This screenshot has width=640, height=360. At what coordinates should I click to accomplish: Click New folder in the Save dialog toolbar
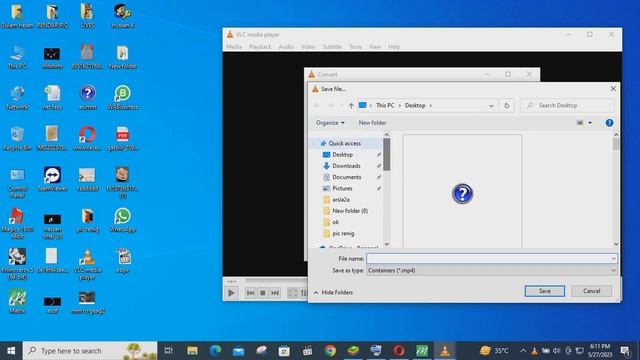pyautogui.click(x=372, y=123)
